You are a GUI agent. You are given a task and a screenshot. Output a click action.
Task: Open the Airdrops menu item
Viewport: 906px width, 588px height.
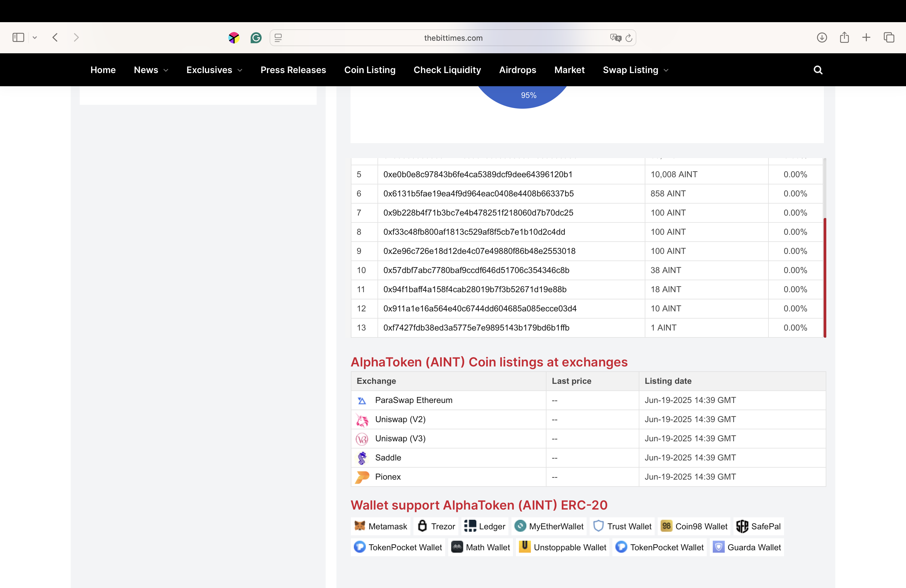click(x=517, y=70)
